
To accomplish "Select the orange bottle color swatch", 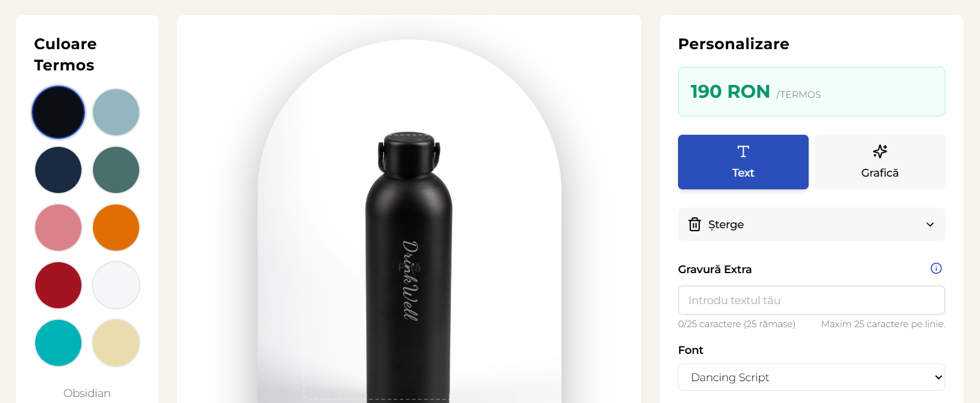I will (116, 228).
